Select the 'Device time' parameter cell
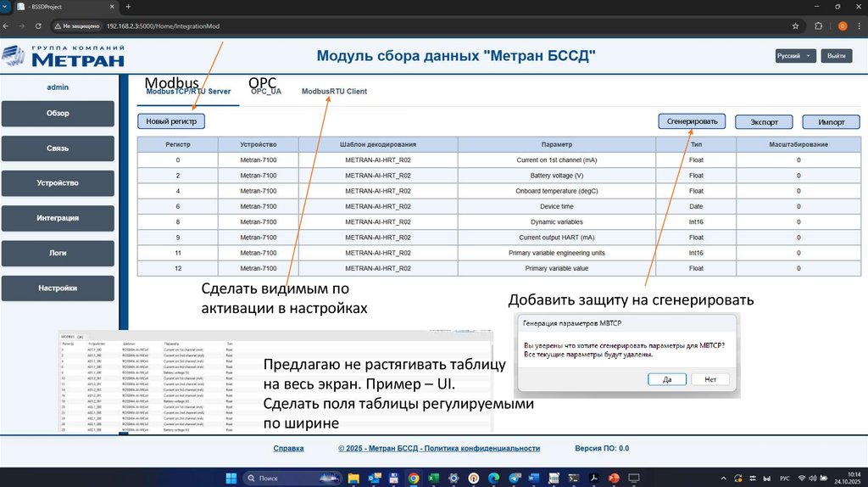Viewport: 868px width, 487px height. pyautogui.click(x=556, y=207)
